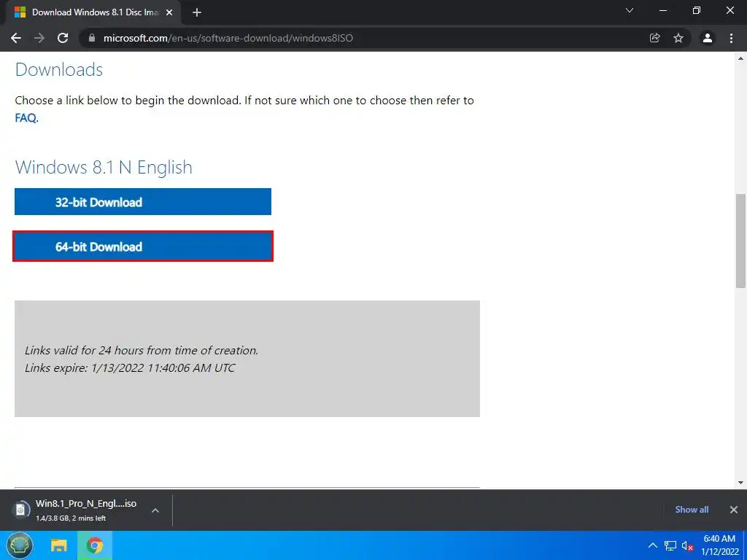Viewport: 747px width, 560px height.
Task: Open the network icon in the system tray
Action: [x=670, y=545]
